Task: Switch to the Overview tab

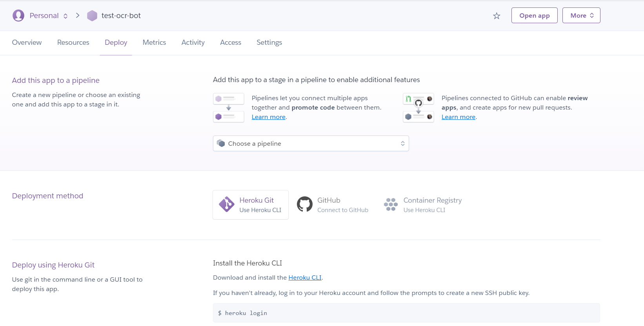Action: (x=27, y=42)
